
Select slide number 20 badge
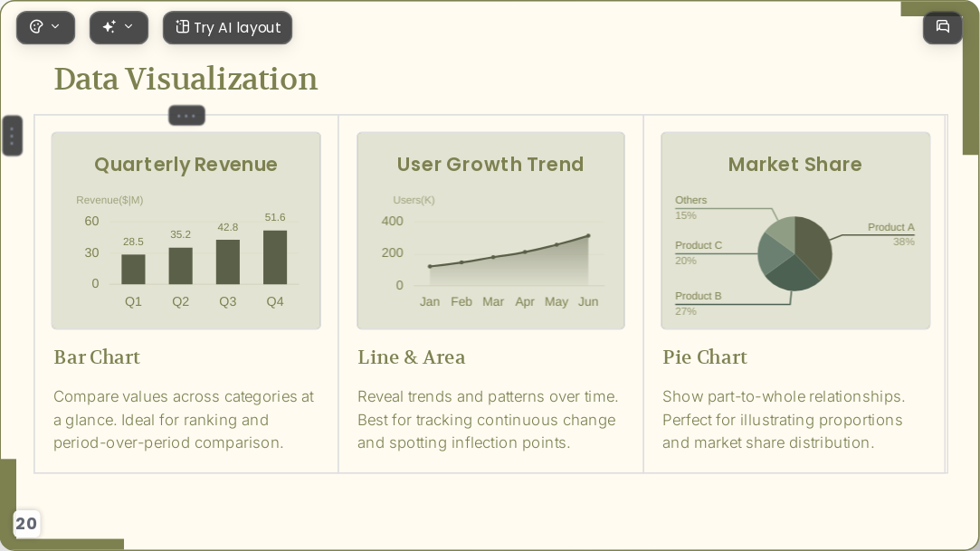26,524
